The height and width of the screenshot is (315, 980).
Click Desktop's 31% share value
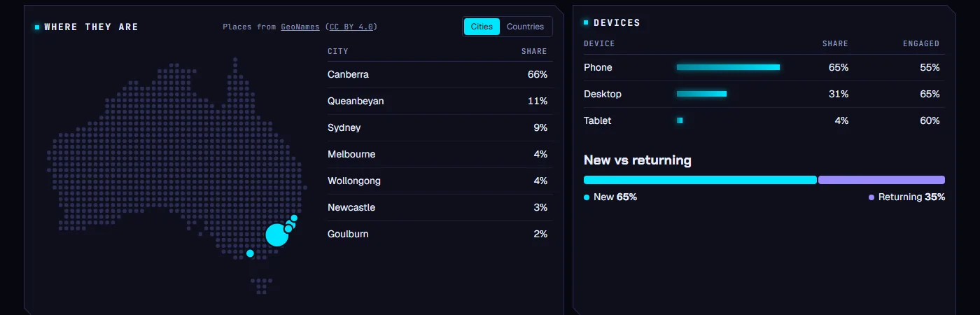[x=839, y=94]
